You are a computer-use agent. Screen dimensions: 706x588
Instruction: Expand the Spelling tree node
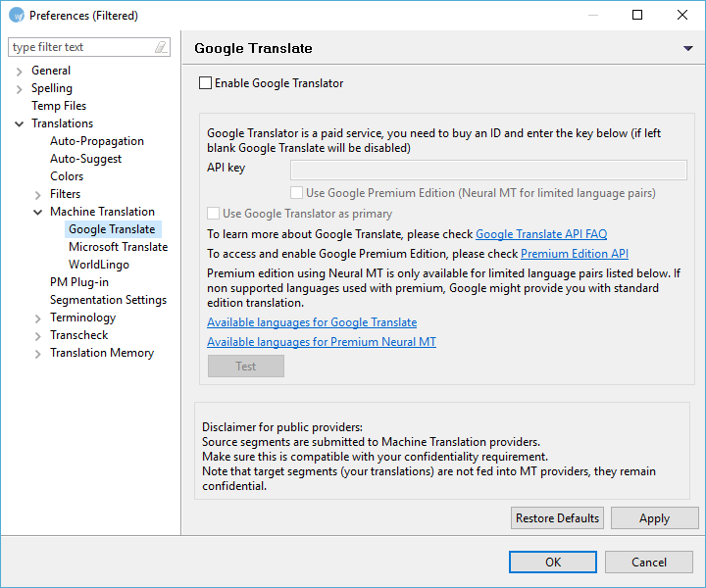[x=19, y=89]
